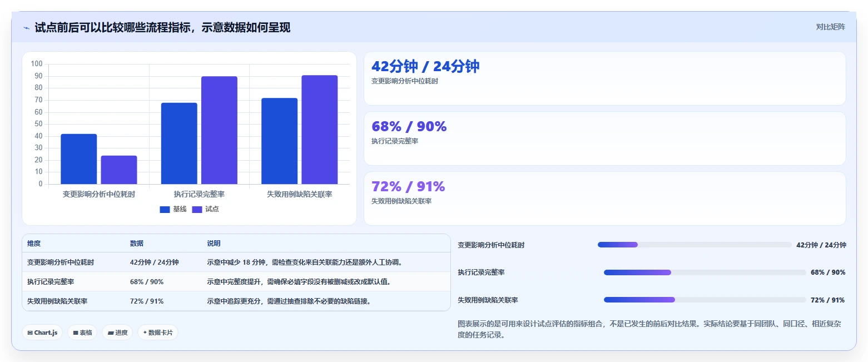Select the 42分钟 / 24分钟 data card value
Screen dimensions: 868x362
425,67
